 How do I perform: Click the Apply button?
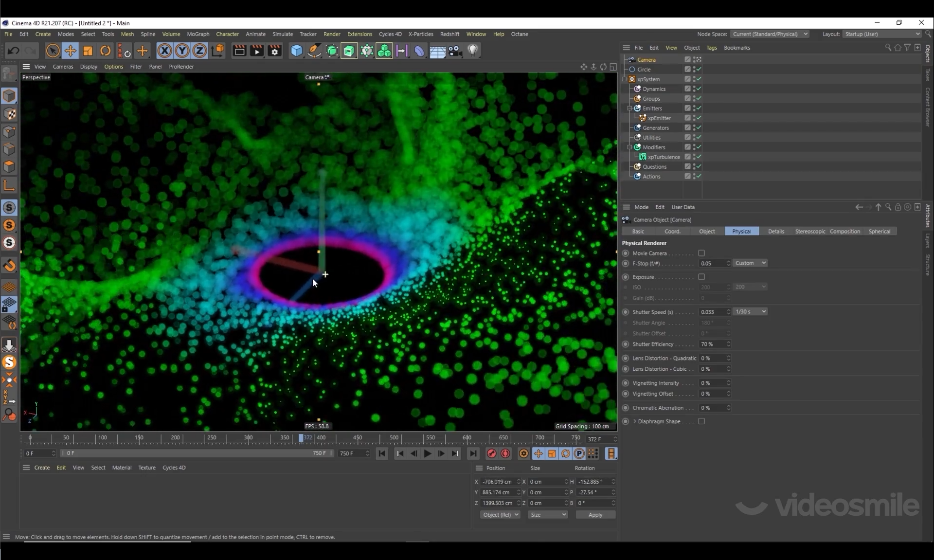tap(595, 515)
